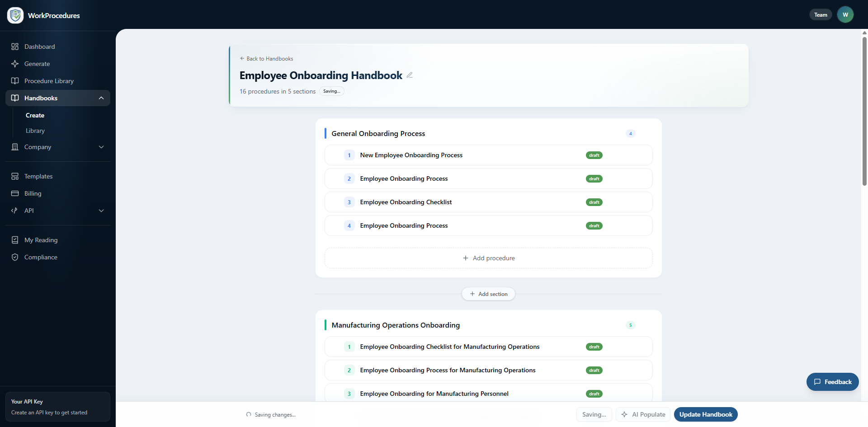Click the Feedback button
This screenshot has width=868, height=427.
point(833,382)
